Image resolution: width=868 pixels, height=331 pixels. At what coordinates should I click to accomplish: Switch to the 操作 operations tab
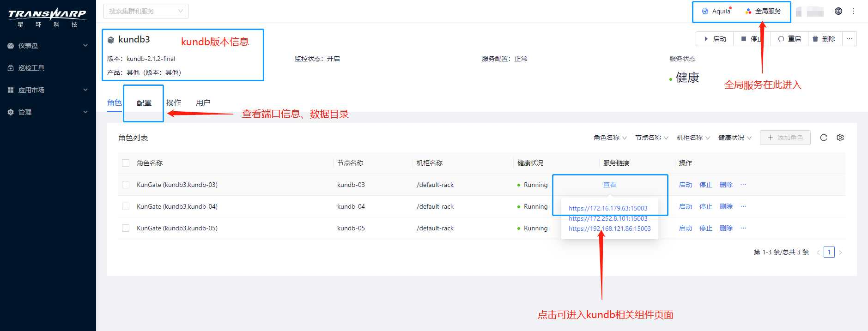pyautogui.click(x=174, y=102)
